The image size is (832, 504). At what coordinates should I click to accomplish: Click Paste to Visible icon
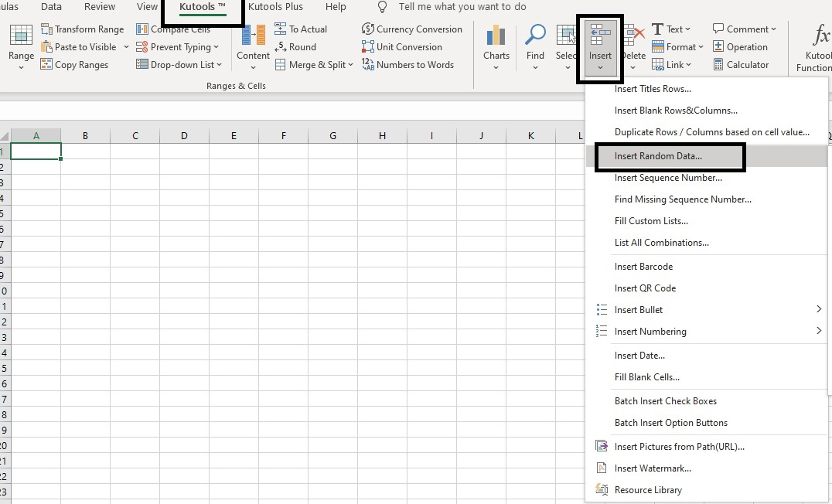pyautogui.click(x=46, y=46)
